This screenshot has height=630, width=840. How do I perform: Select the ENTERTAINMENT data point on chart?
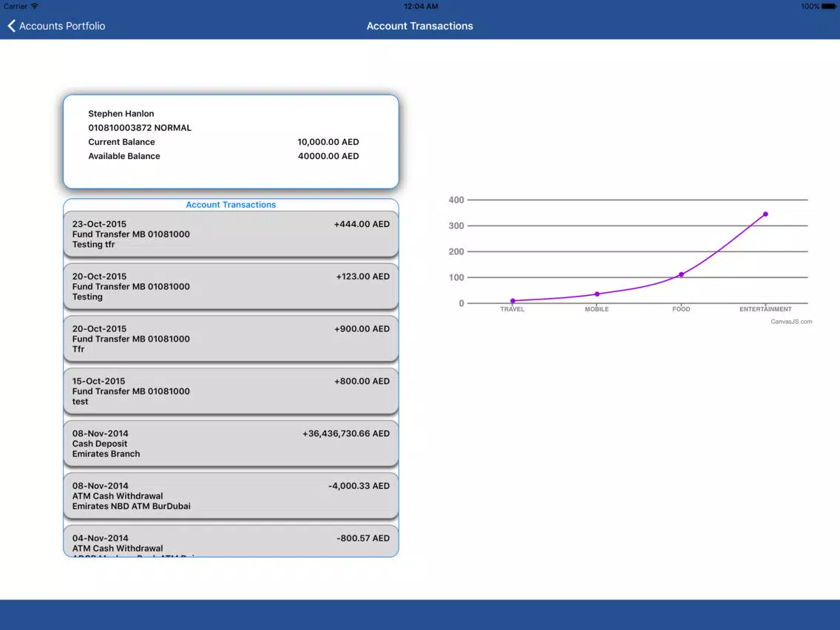pos(765,214)
